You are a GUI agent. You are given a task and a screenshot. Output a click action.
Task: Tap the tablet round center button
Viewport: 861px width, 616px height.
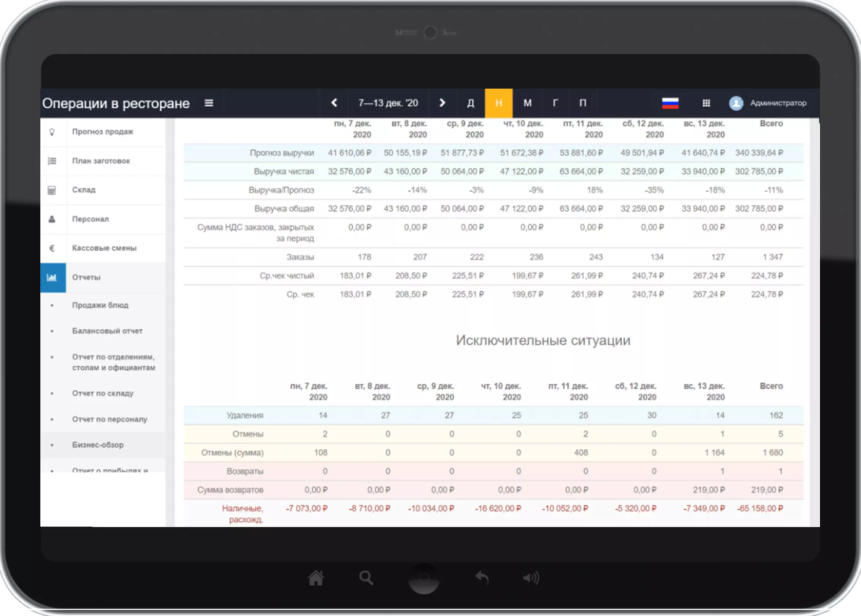point(424,578)
